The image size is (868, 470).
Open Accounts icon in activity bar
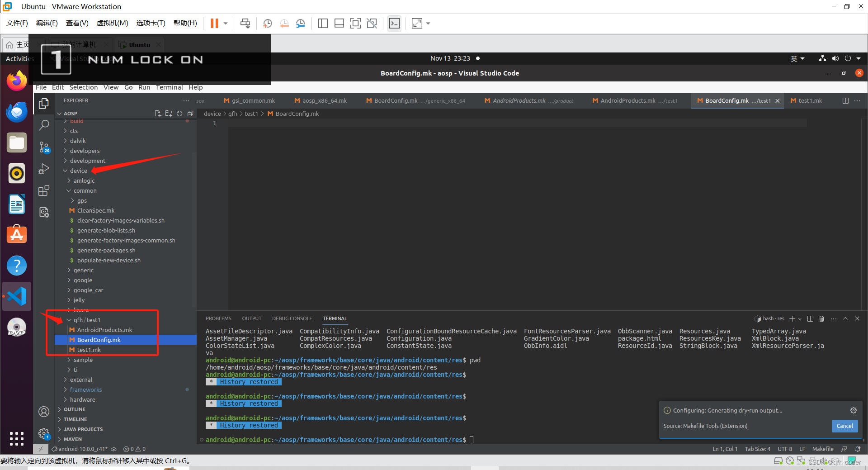44,412
